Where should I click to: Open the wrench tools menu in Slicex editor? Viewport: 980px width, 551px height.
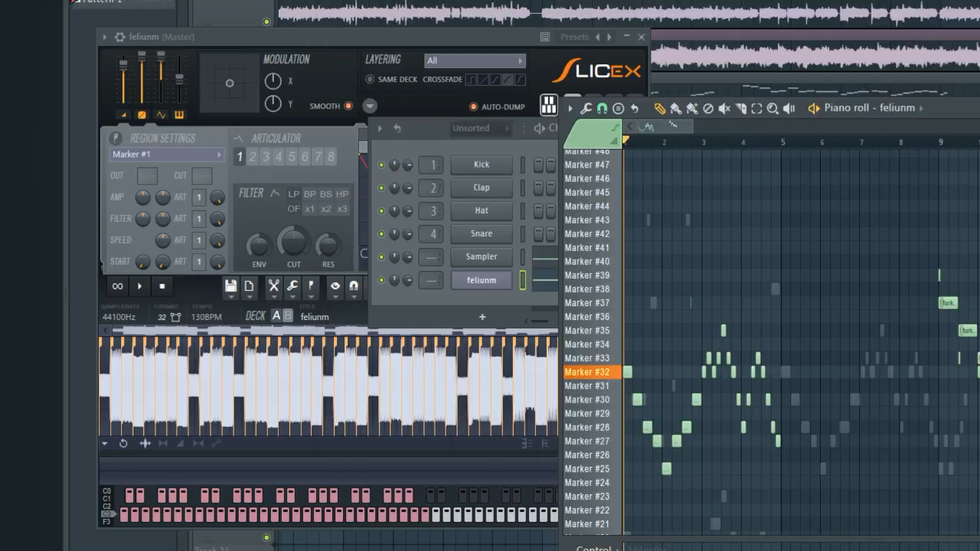tap(292, 286)
